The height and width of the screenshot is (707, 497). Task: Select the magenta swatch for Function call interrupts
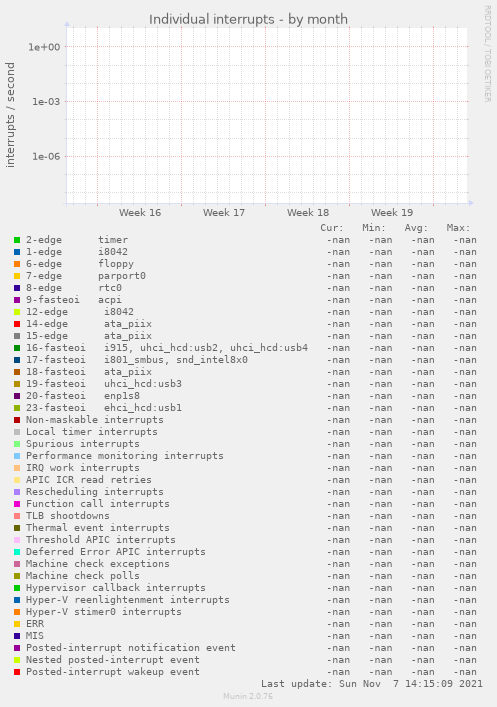(17, 504)
